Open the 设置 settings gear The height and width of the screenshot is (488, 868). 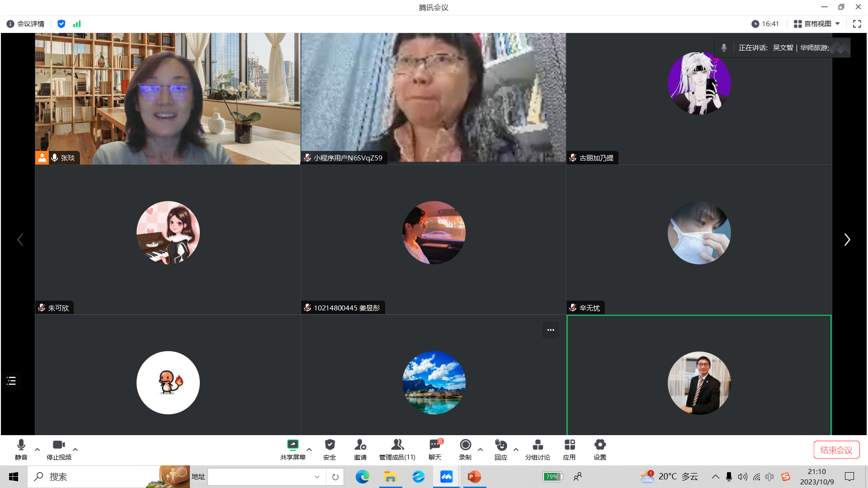pyautogui.click(x=600, y=445)
